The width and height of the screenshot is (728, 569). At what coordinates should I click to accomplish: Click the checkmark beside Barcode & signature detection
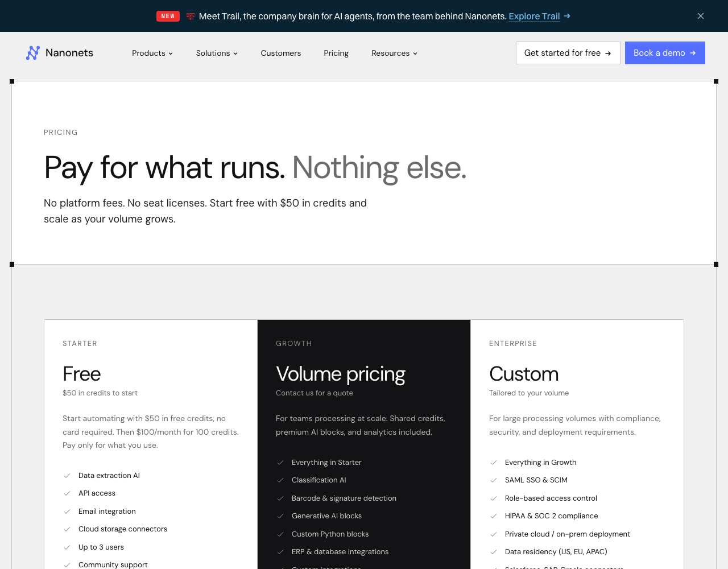coord(280,498)
